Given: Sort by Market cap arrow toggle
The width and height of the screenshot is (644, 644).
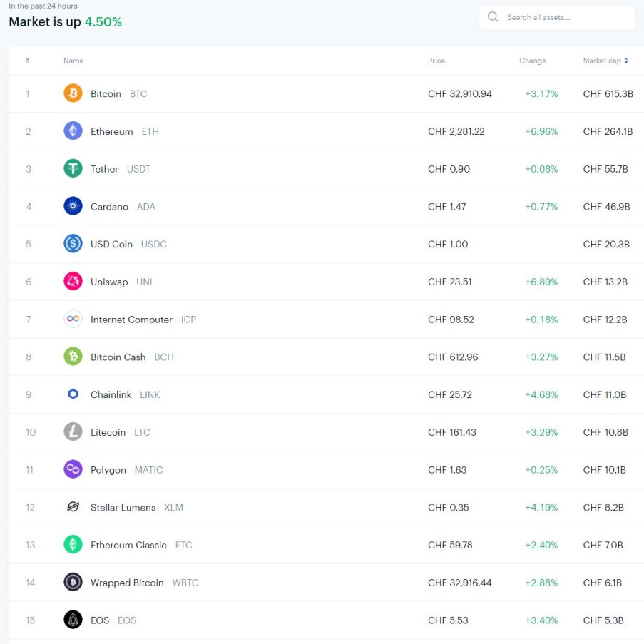Looking at the screenshot, I should click(x=626, y=61).
